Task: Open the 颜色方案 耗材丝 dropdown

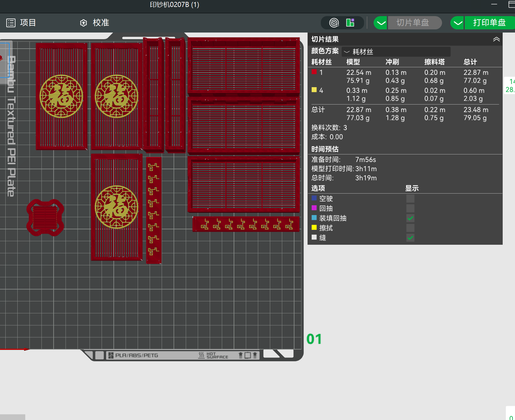Action: pyautogui.click(x=396, y=51)
